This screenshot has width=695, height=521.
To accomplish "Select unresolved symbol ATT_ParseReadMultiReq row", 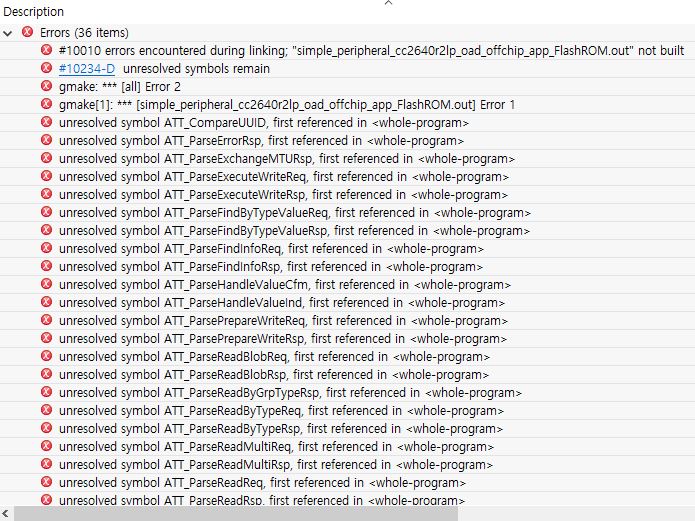I will point(276,447).
